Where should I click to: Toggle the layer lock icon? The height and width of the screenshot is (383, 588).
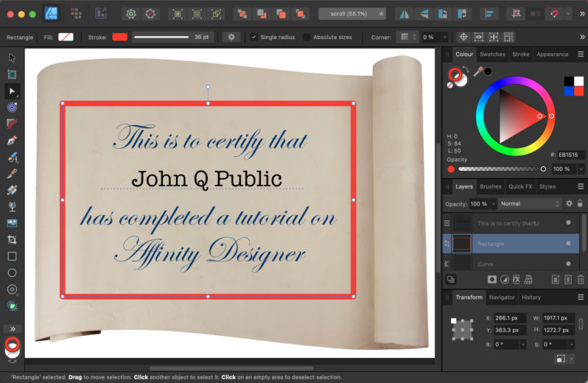pos(580,203)
